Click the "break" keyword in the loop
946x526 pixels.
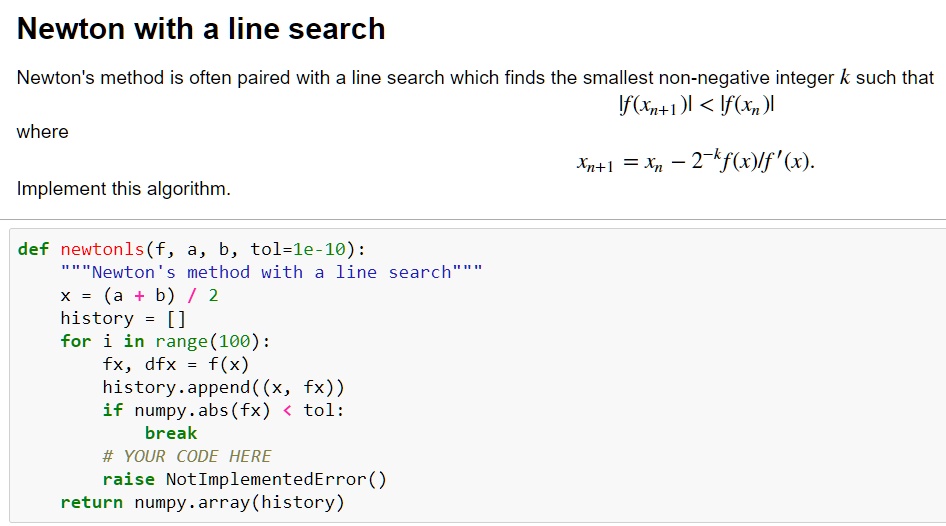click(x=171, y=433)
